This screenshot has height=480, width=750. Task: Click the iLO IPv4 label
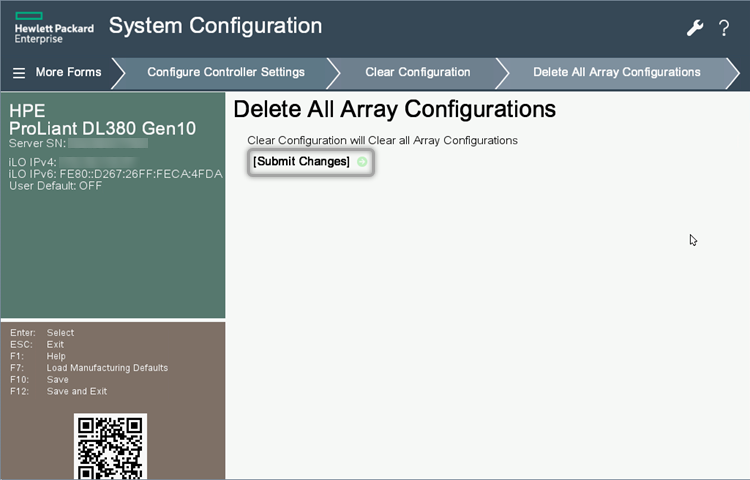[x=33, y=163]
